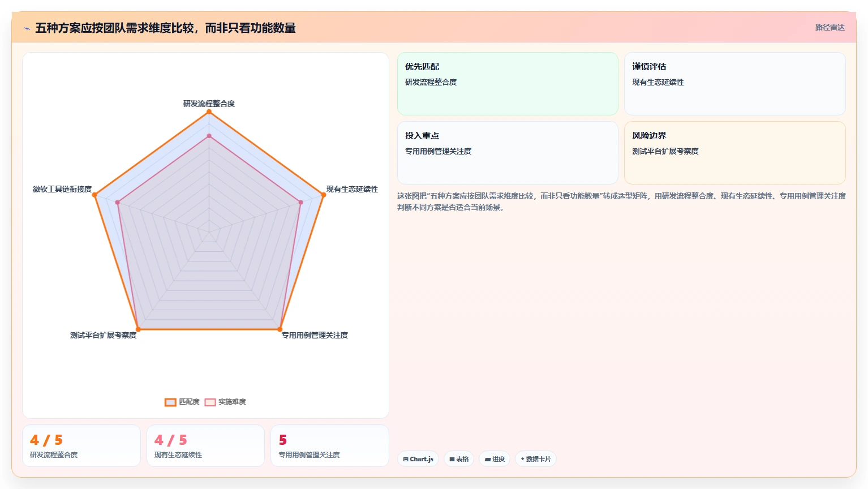The image size is (868, 489).
Task: Click the description paragraph starting 这张图把
Action: pos(621,201)
